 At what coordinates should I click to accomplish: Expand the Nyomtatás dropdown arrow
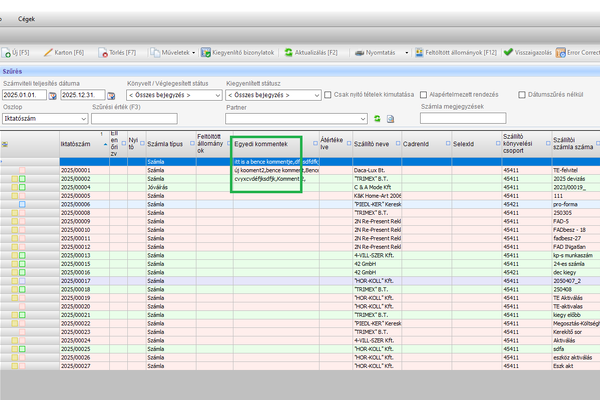pos(406,53)
